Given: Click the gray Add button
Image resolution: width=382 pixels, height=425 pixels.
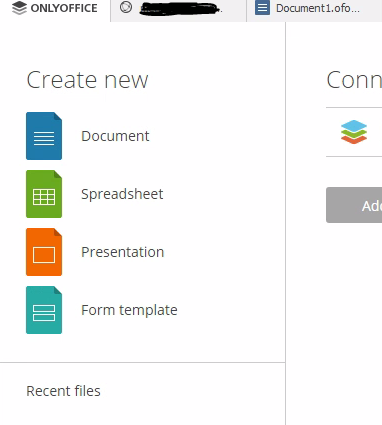Looking at the screenshot, I should (354, 205).
